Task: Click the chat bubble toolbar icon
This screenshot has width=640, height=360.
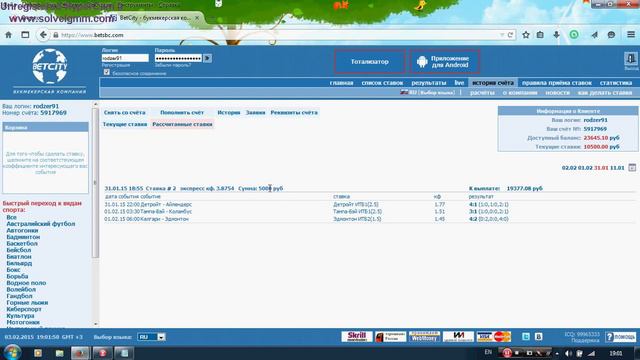Action: pyautogui.click(x=611, y=35)
